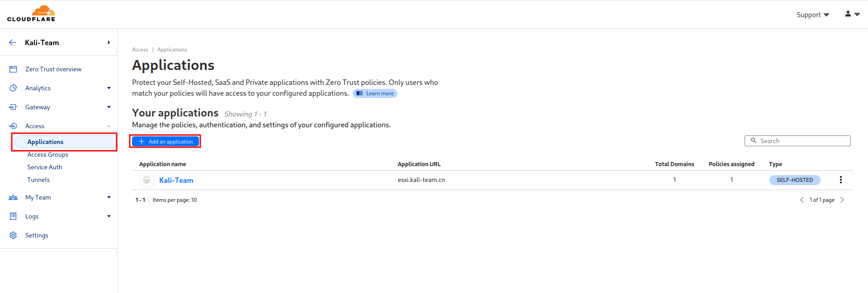Screen dimensions: 868x293
Task: Click the Application URL column header
Action: (419, 164)
